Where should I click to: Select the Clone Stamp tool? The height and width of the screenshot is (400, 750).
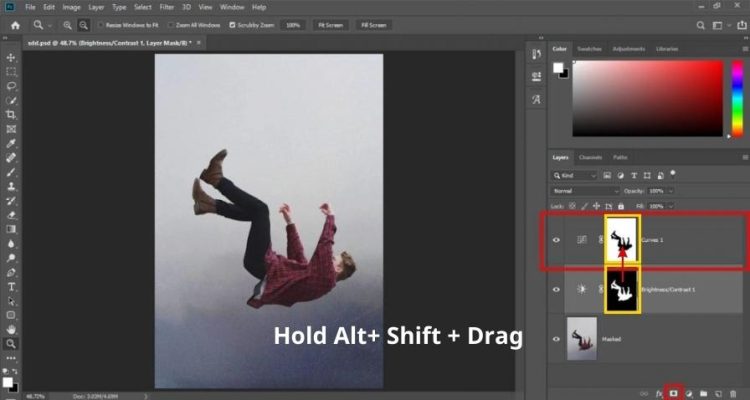click(11, 187)
